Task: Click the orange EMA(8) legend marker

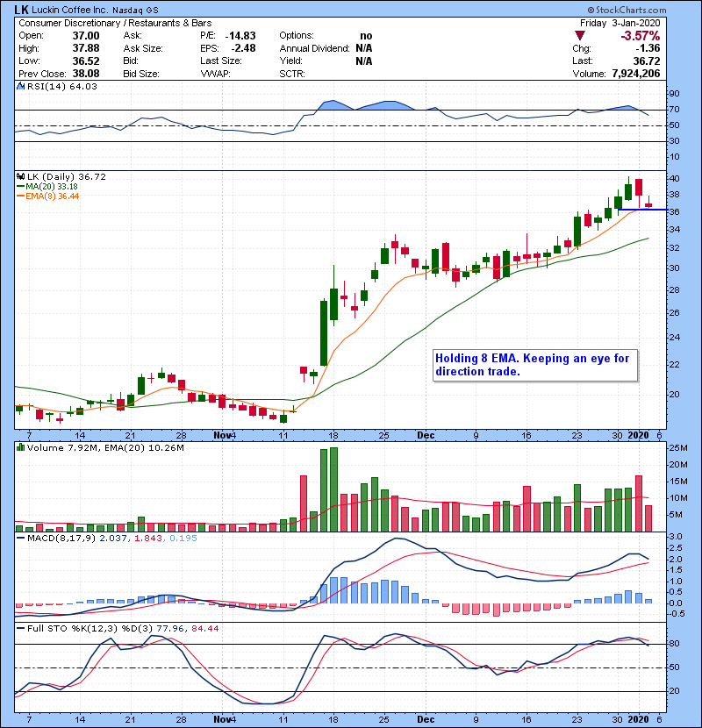Action: click(19, 196)
